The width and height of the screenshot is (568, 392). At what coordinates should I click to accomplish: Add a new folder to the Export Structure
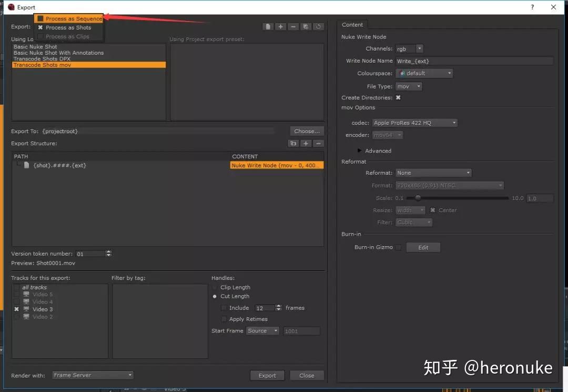(x=293, y=143)
